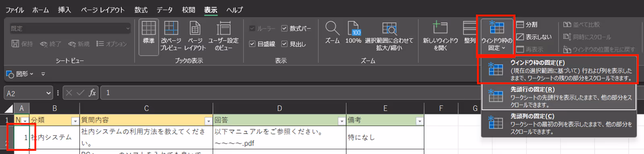Switch to the 挿入 ribbon tab
Screen dimensions: 644x154
point(64,10)
